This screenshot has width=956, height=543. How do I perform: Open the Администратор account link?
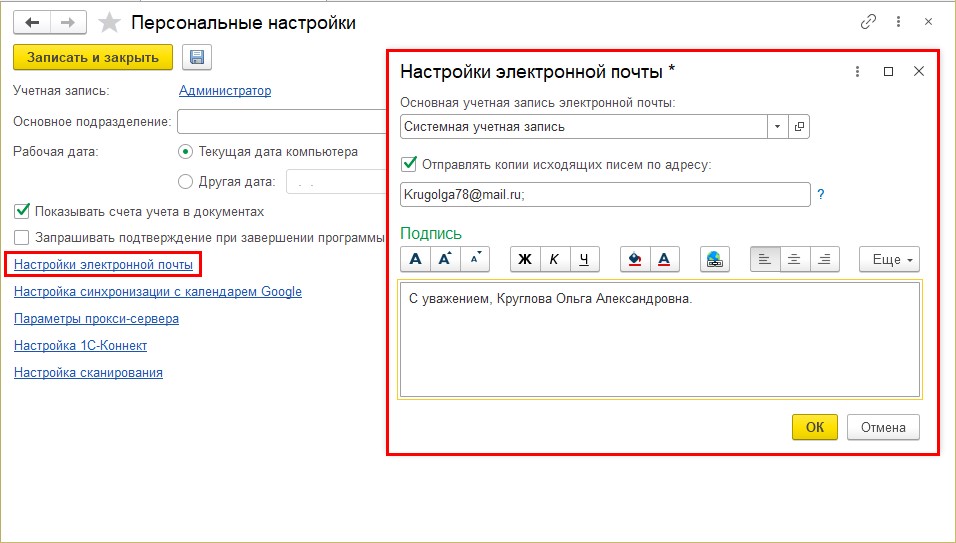click(x=225, y=91)
